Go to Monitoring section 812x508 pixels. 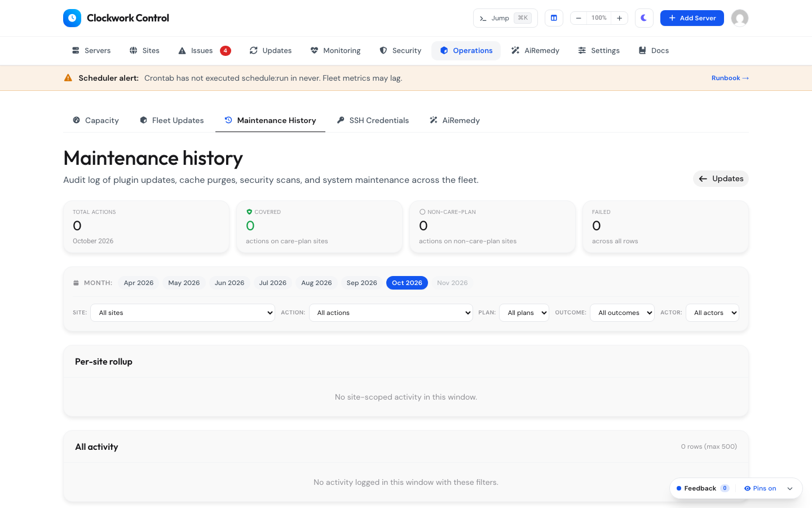pos(336,51)
